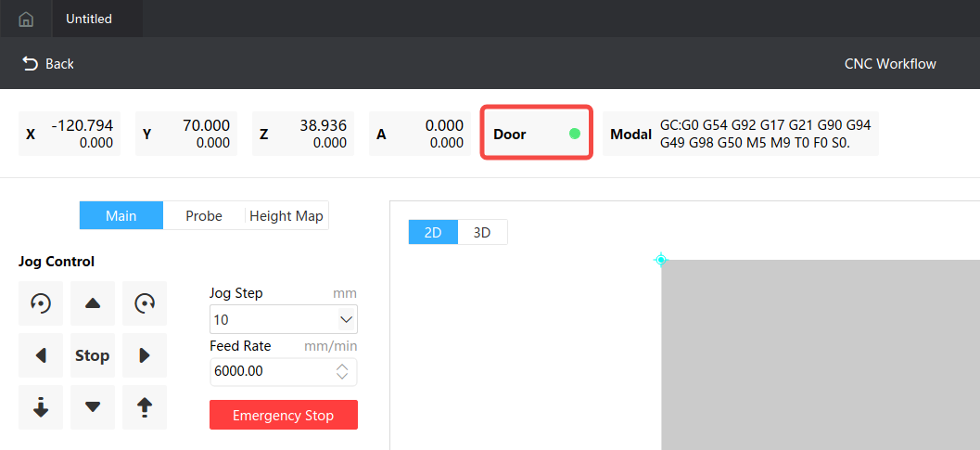The height and width of the screenshot is (450, 980).
Task: Jog X axis left with left triangle
Action: 41,355
